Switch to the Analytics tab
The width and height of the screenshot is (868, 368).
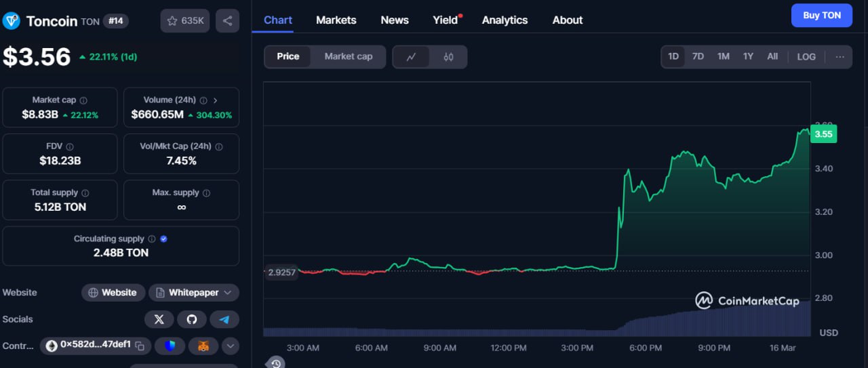point(505,20)
